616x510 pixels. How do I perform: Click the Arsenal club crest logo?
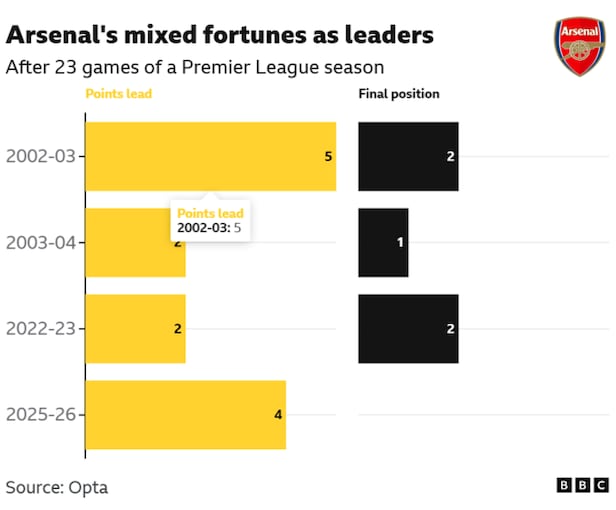tap(579, 47)
